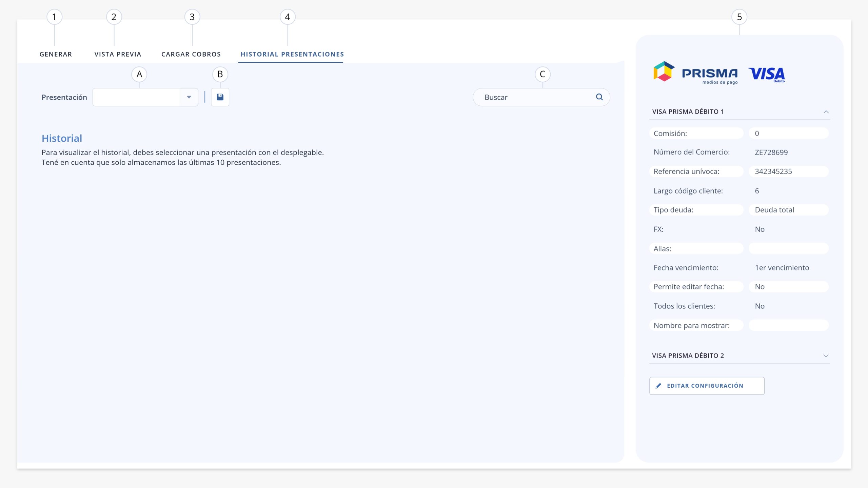Click the text 'Para visualizar el historial' line
Image resolution: width=868 pixels, height=488 pixels.
182,152
